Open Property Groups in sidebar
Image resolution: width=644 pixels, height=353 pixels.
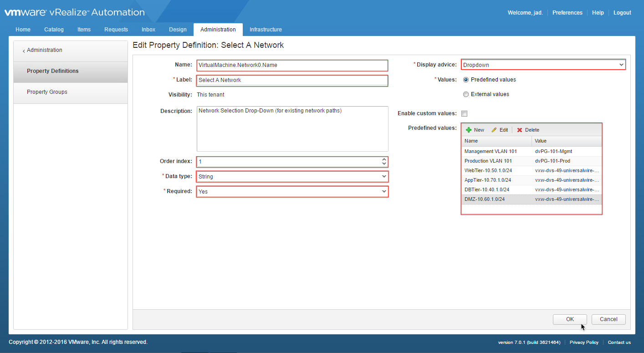(x=71, y=92)
